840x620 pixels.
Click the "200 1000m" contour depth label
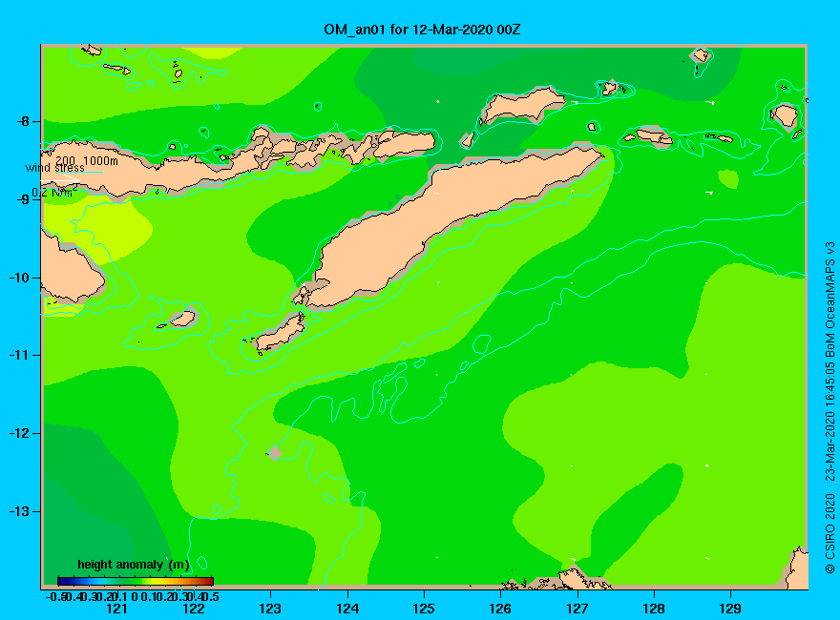(x=87, y=160)
